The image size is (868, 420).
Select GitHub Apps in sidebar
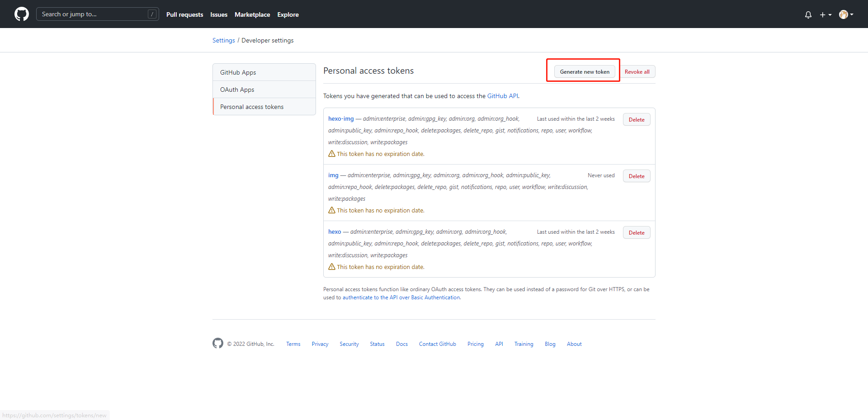tap(264, 72)
